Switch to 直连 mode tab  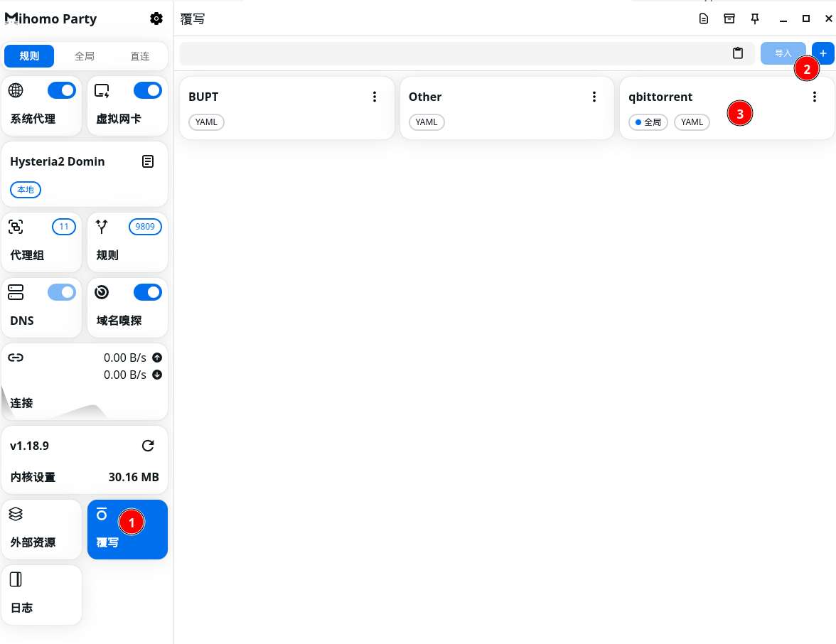tap(140, 56)
